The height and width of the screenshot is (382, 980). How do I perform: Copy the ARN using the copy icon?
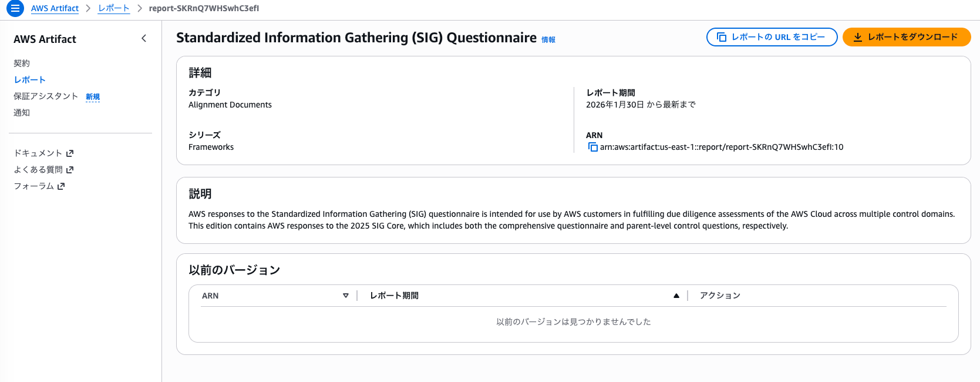592,147
